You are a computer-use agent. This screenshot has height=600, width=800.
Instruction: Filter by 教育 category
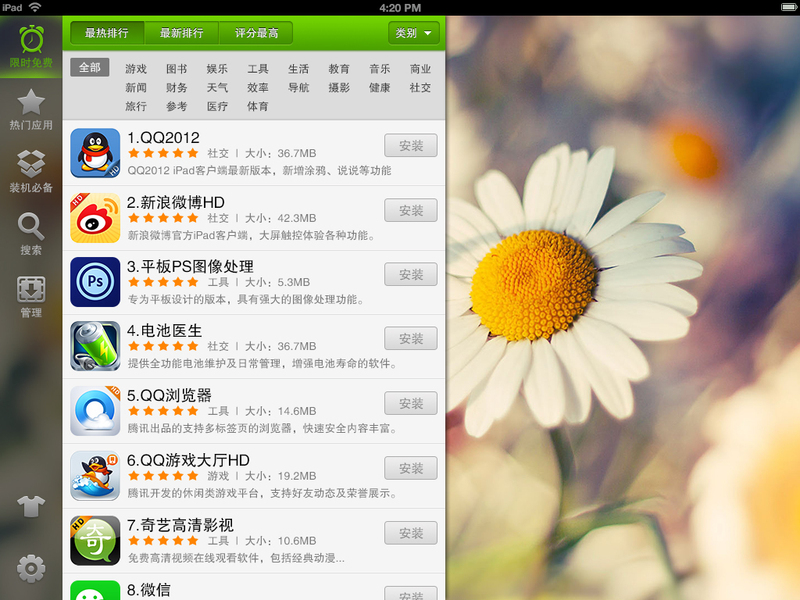point(339,69)
